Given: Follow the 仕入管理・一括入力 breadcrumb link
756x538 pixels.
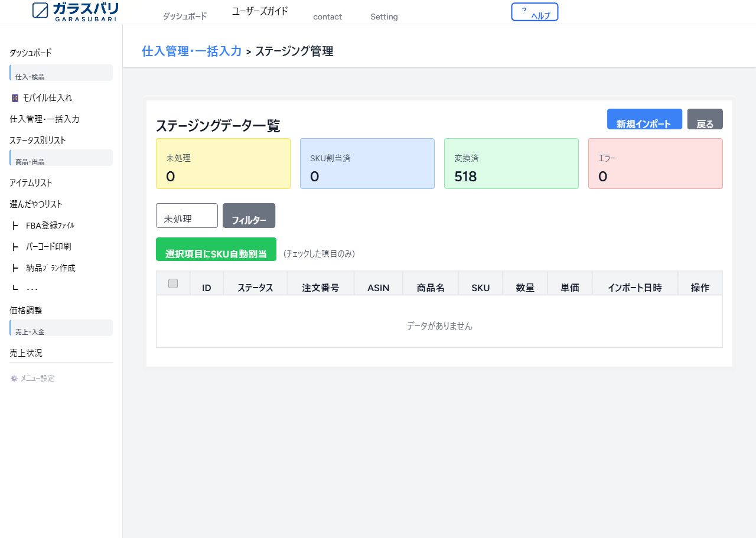Looking at the screenshot, I should 191,51.
